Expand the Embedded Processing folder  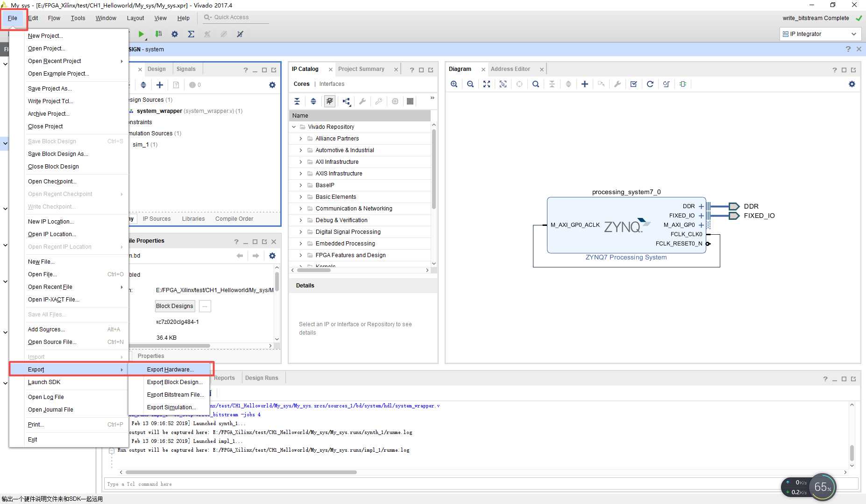[x=300, y=244]
